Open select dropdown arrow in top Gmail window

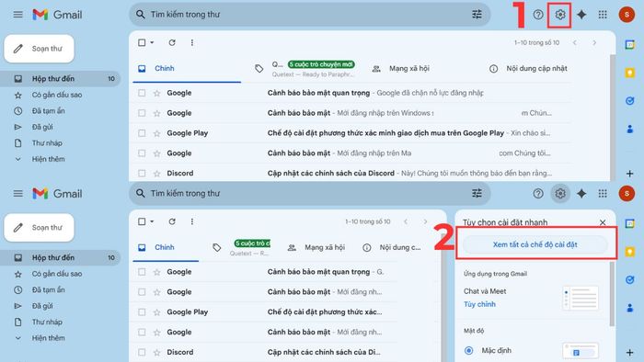coord(152,42)
